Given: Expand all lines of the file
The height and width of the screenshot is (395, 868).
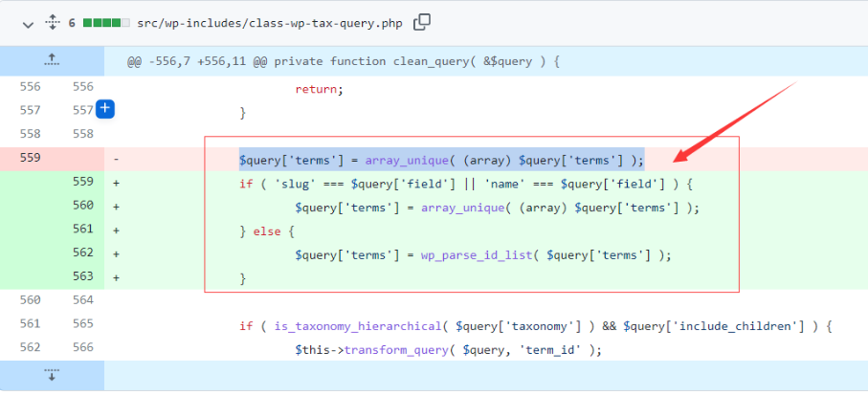Looking at the screenshot, I should point(52,23).
